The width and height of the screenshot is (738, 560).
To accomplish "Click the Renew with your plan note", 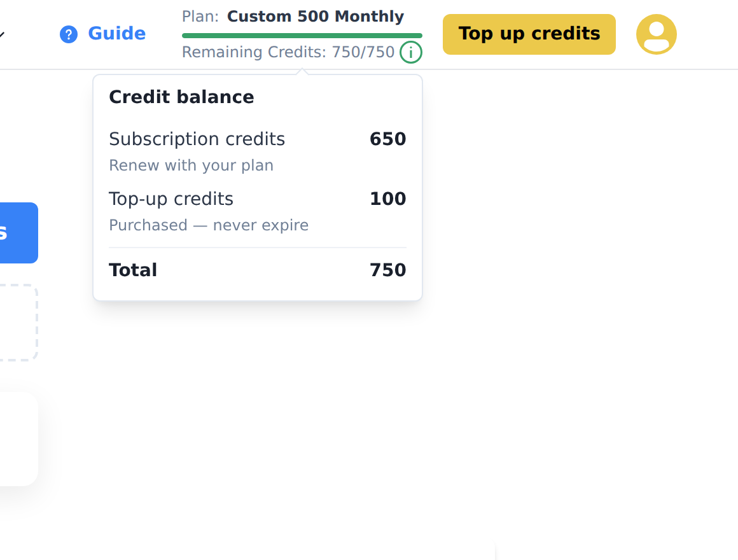I will click(191, 165).
